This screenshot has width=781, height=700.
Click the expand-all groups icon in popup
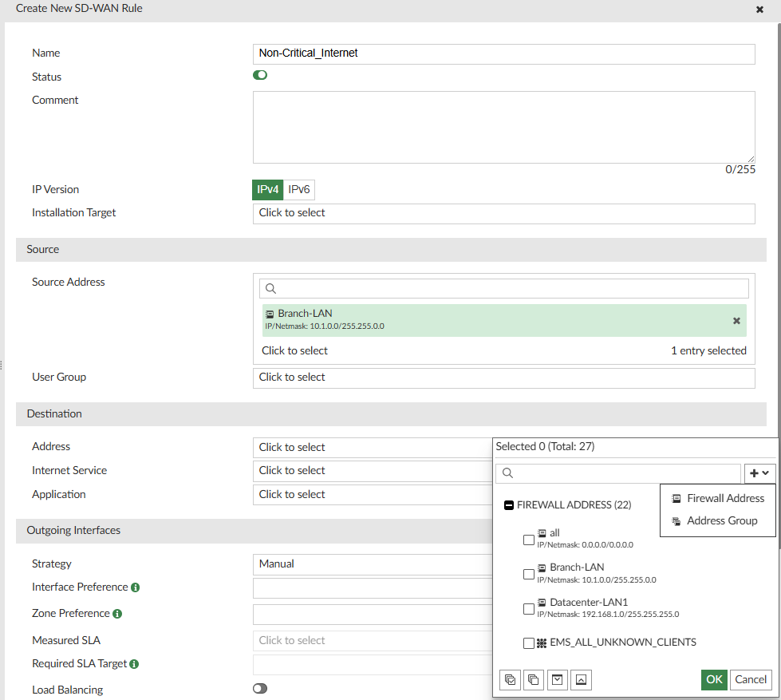[x=558, y=679]
